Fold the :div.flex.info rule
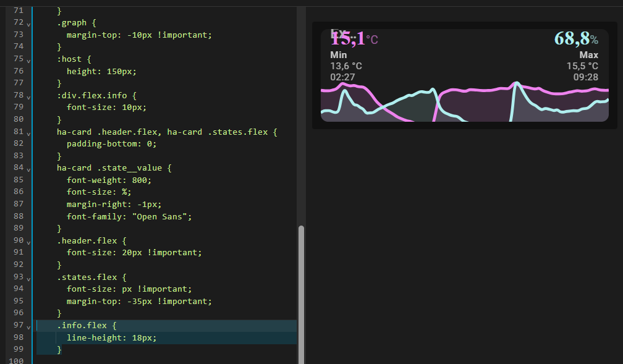623x364 pixels. tap(28, 96)
